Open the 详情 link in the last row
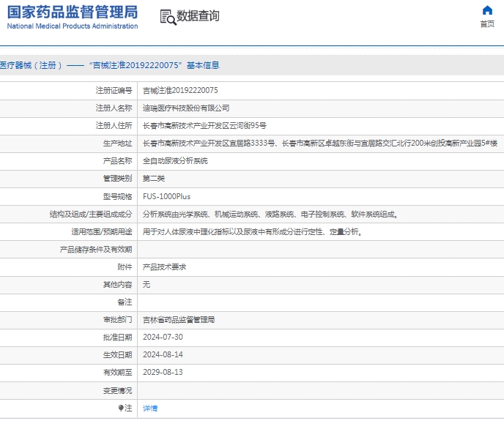Image resolution: width=504 pixels, height=421 pixels. (150, 408)
